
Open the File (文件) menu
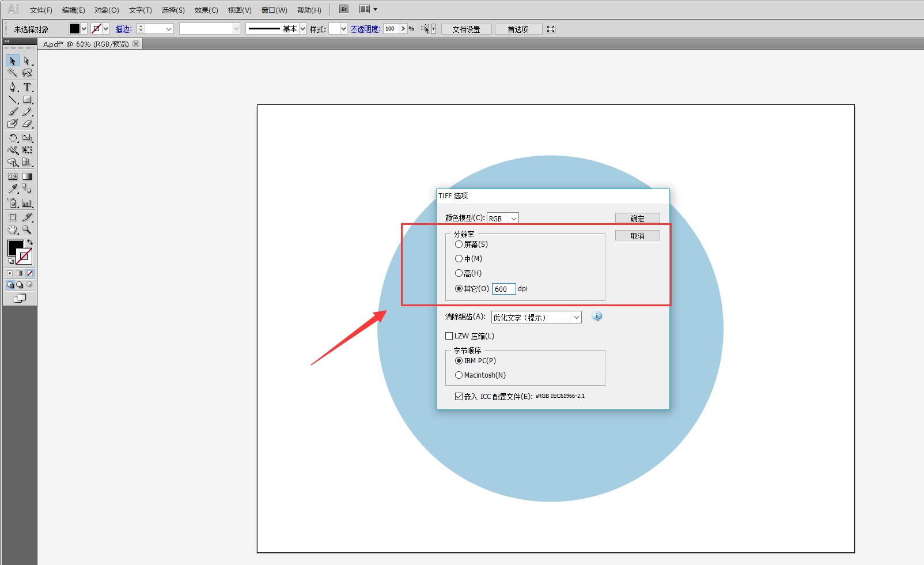tap(41, 10)
